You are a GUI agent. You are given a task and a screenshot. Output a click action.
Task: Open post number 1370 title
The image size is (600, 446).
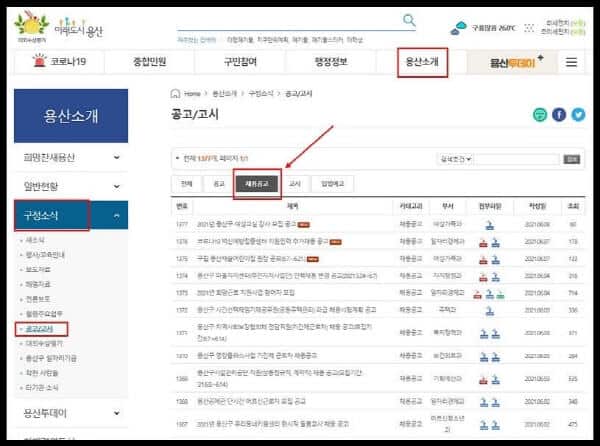(257, 356)
